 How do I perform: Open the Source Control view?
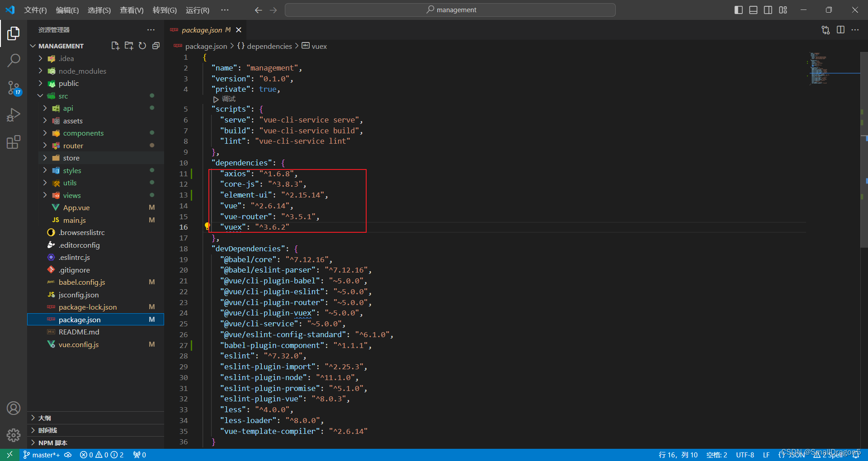pos(14,88)
